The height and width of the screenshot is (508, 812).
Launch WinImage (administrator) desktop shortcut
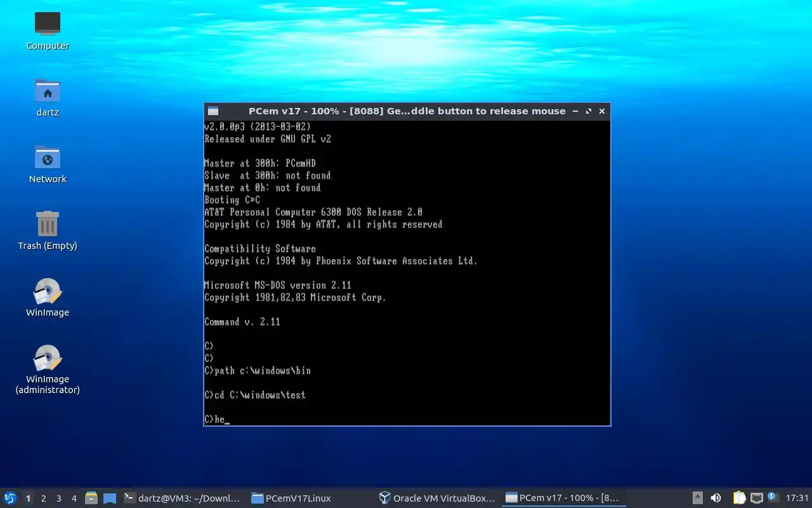coord(48,369)
